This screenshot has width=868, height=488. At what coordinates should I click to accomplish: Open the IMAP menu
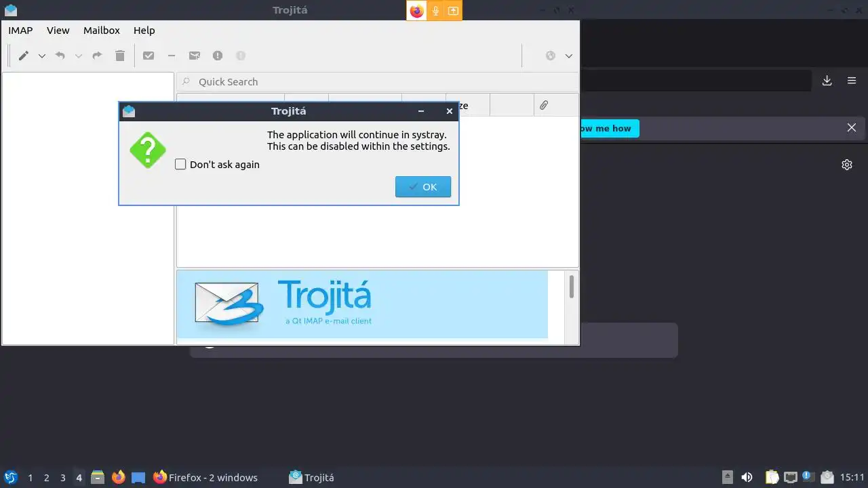(20, 30)
